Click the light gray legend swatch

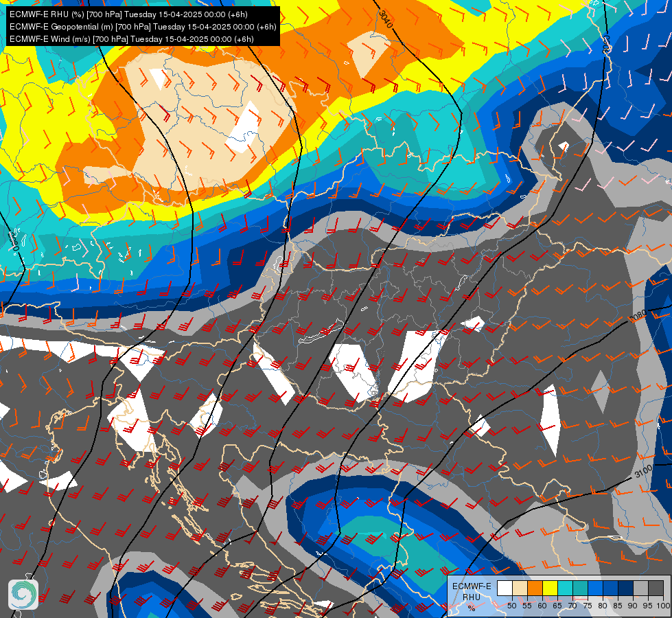[x=640, y=588]
